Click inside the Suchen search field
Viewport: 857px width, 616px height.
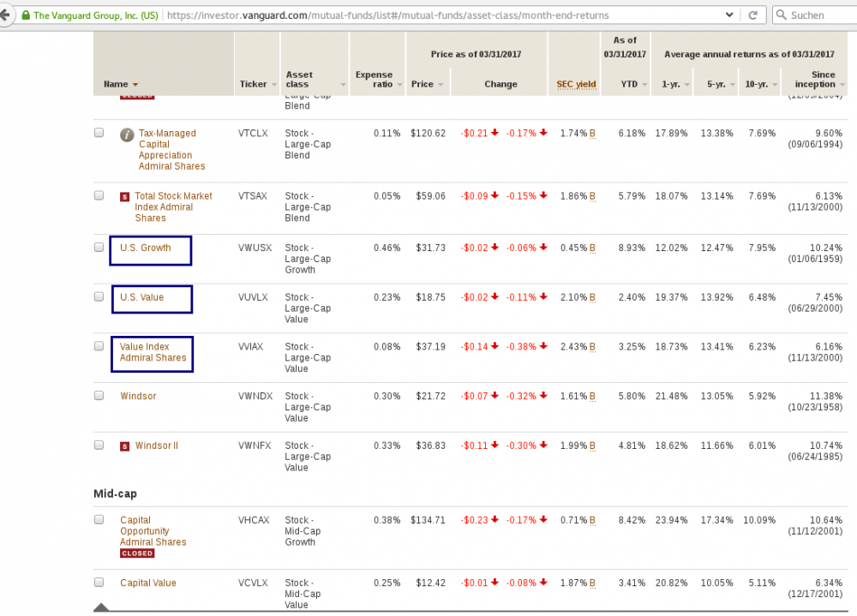814,15
